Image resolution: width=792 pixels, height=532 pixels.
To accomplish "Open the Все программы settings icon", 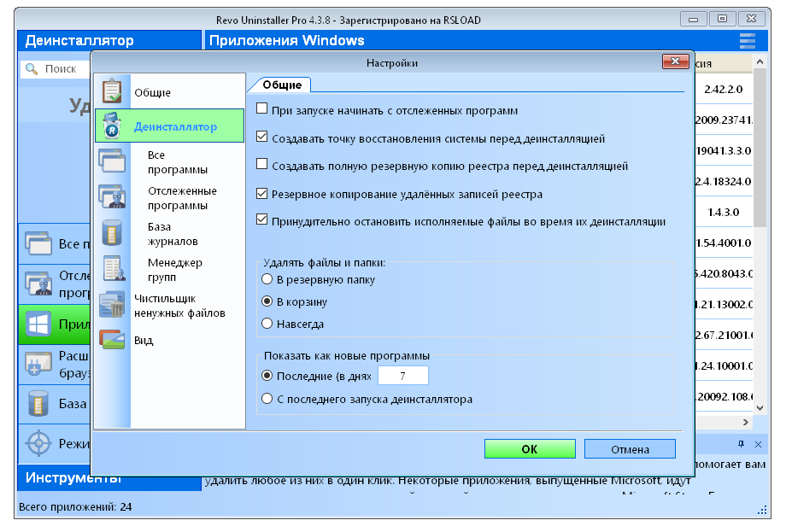I will click(x=112, y=161).
